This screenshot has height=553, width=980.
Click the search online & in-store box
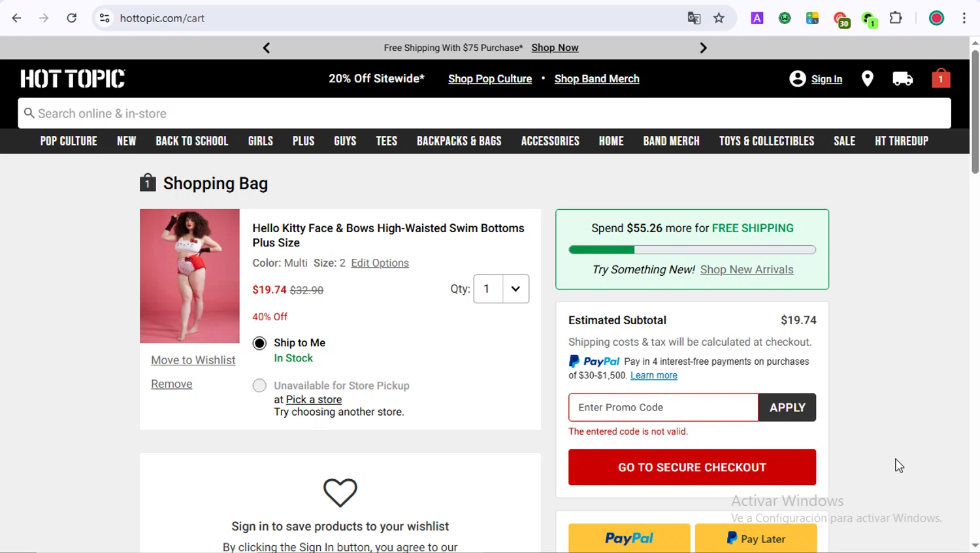(x=484, y=113)
